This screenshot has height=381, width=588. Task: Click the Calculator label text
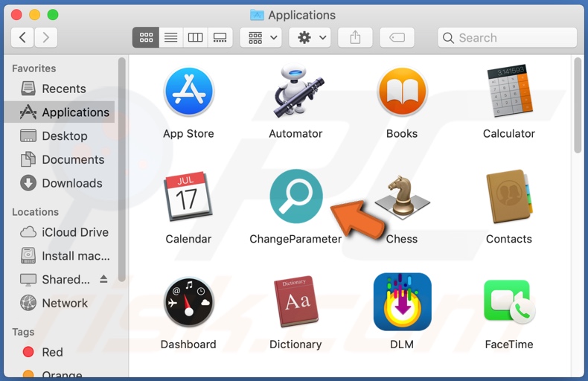509,133
